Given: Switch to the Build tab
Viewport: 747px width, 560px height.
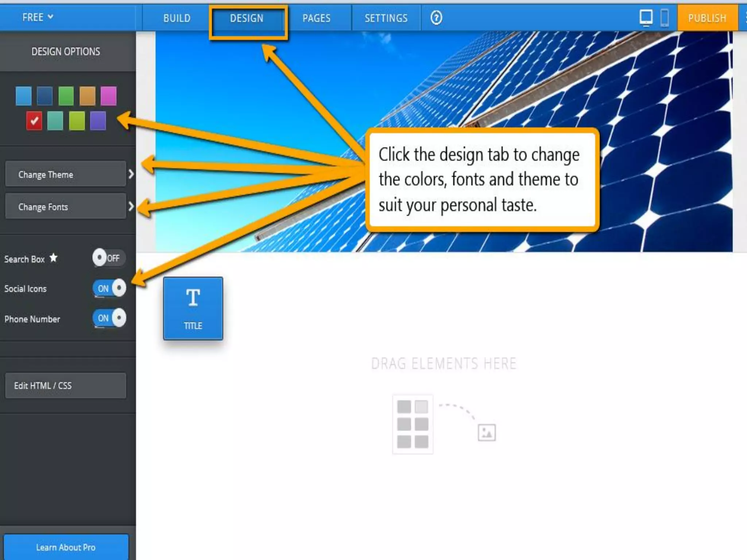Looking at the screenshot, I should coord(177,18).
